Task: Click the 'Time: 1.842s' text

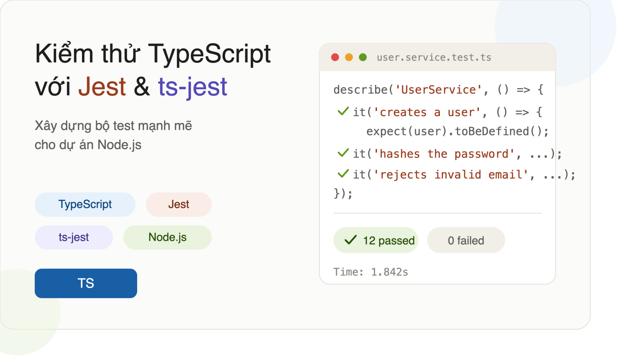Action: coord(371,272)
